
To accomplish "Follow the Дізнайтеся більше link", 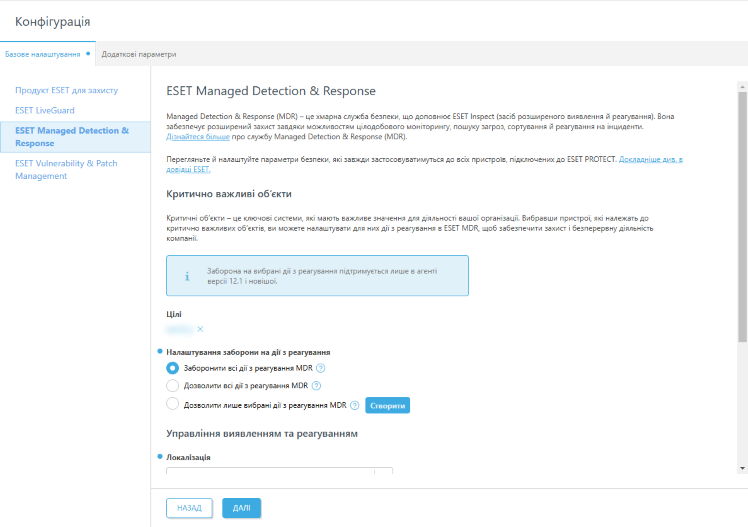I will click(198, 137).
